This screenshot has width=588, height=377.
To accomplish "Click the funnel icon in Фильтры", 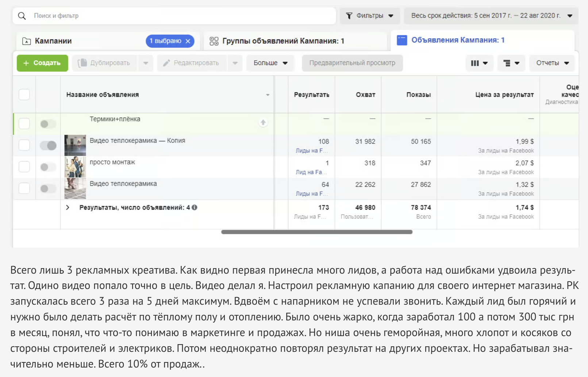I will [349, 16].
